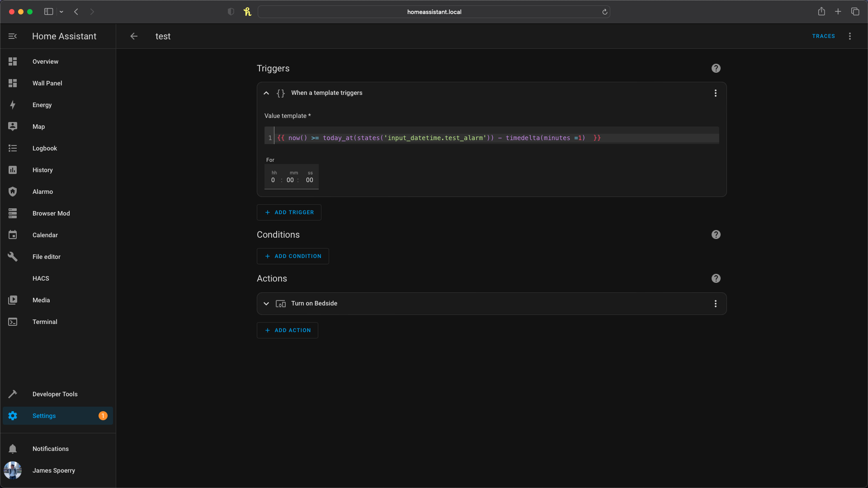Collapse the template trigger card
This screenshot has height=488, width=868.
pos(266,93)
